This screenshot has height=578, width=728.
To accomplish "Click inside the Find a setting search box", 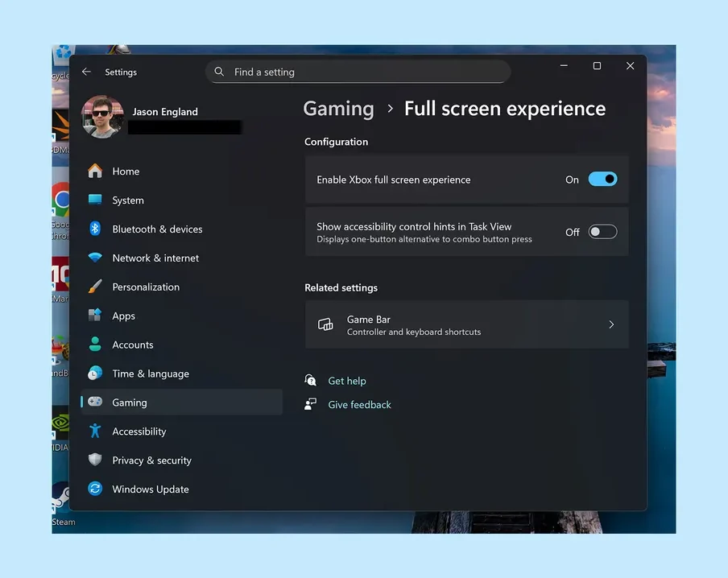I will click(x=358, y=71).
